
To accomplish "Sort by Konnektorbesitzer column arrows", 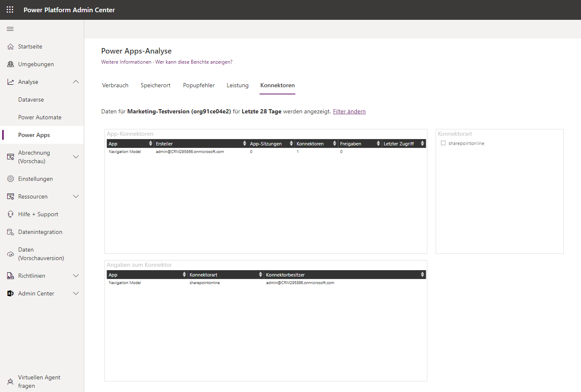I will (x=422, y=275).
